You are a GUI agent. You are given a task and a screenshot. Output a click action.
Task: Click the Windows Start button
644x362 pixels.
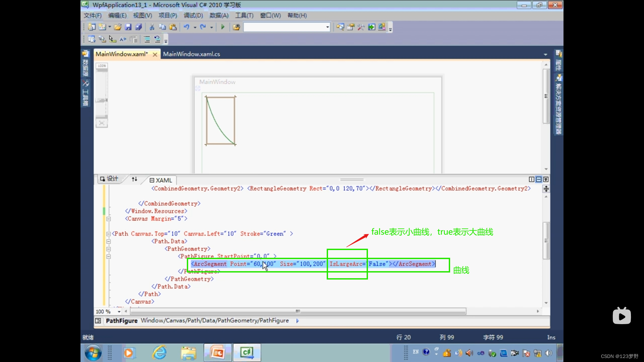(93, 353)
